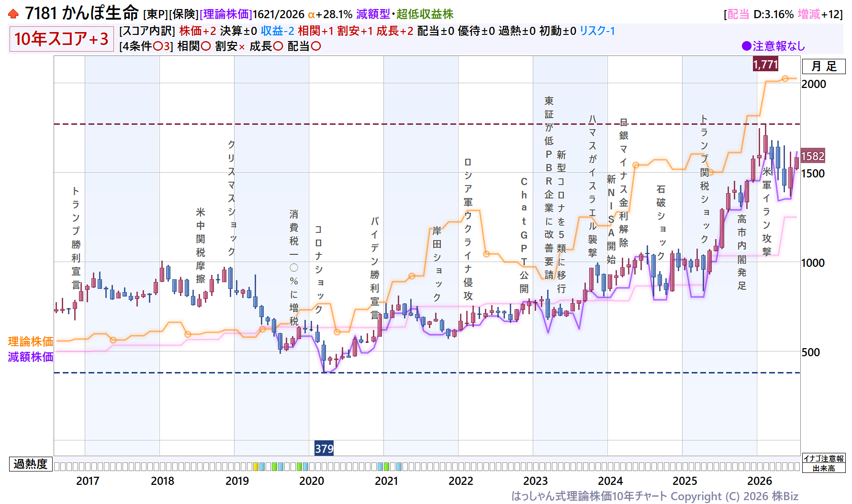
Task: Click the 成長 circle status mark
Action: tap(278, 46)
